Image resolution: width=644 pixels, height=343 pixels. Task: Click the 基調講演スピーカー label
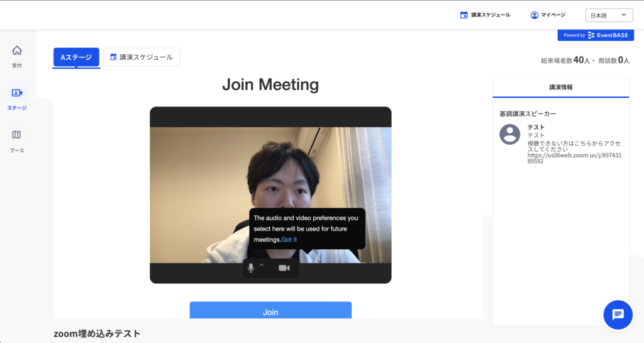pos(528,114)
